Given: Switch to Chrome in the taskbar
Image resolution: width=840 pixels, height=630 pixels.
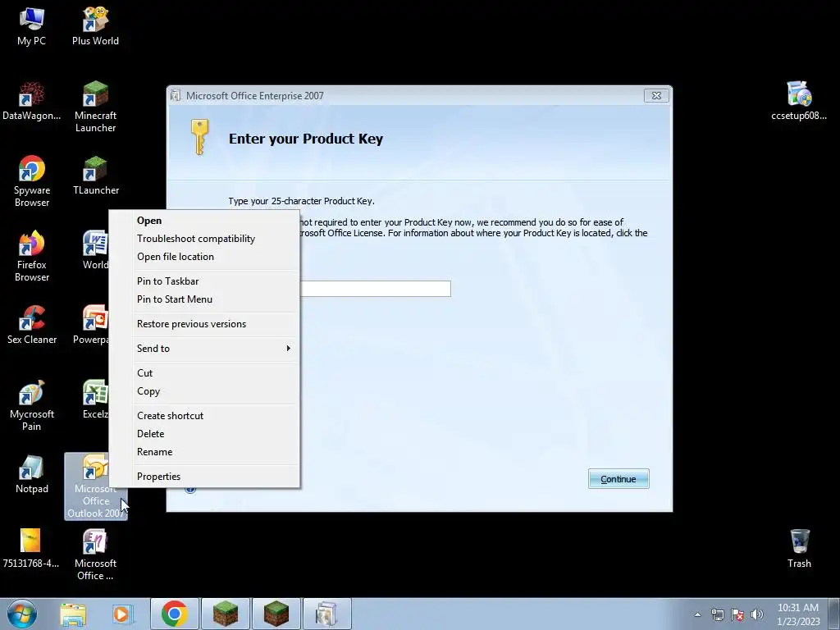Looking at the screenshot, I should [174, 614].
